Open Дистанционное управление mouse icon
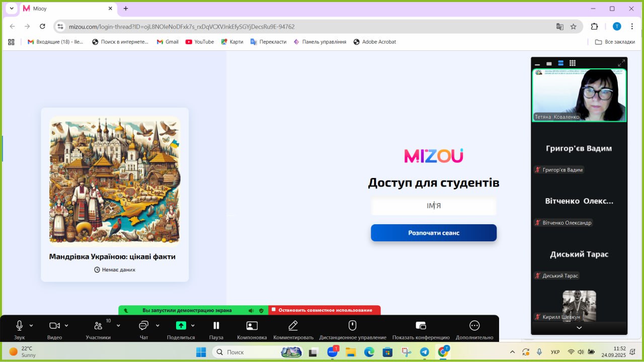 pyautogui.click(x=352, y=326)
